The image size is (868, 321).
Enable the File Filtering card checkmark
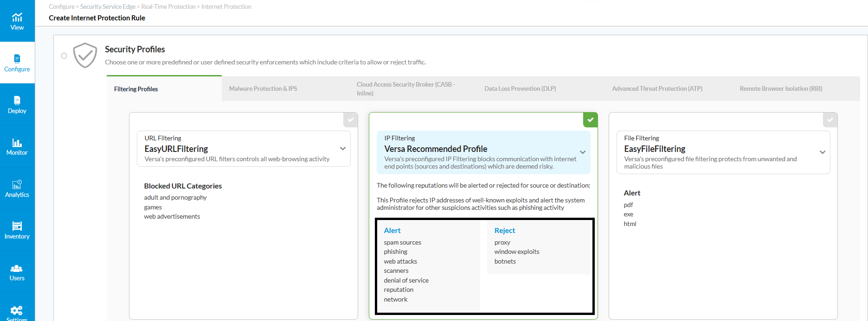tap(830, 120)
